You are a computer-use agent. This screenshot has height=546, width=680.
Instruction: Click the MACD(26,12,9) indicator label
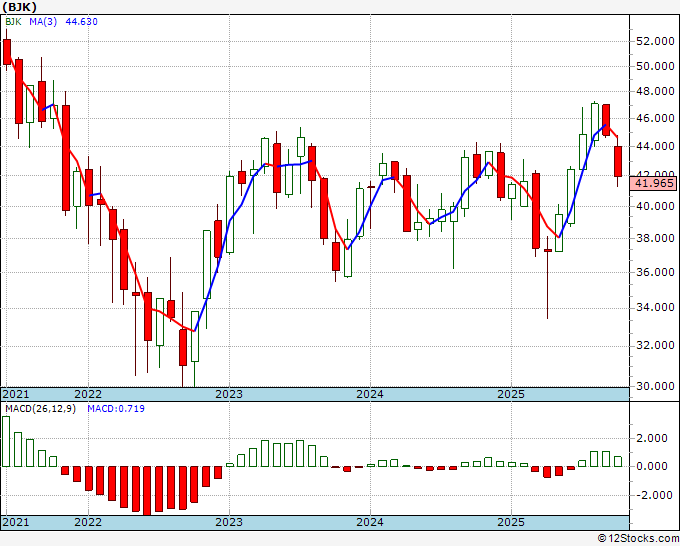(x=40, y=409)
